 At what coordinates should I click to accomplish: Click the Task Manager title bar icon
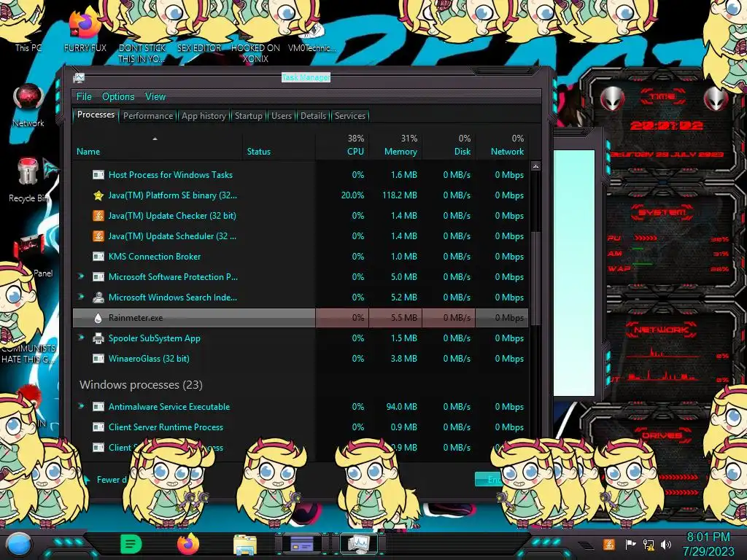coord(79,77)
